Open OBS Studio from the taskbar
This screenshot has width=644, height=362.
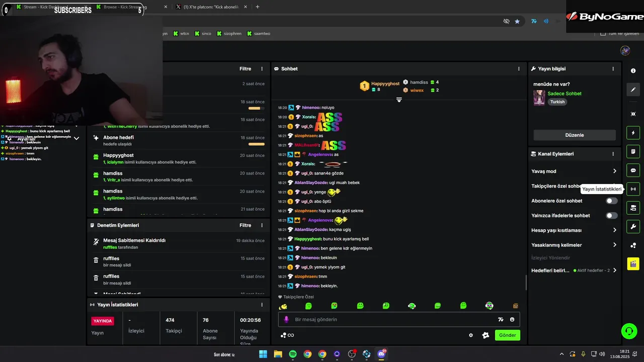click(352, 354)
